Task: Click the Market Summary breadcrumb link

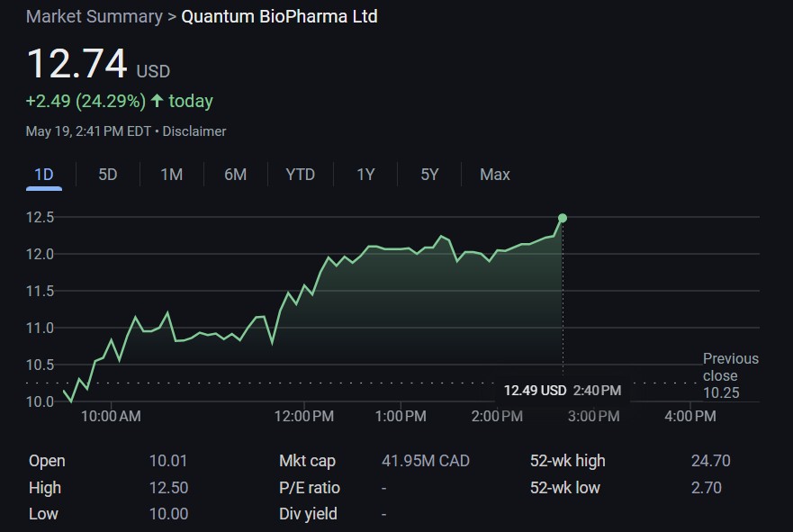Action: point(95,17)
